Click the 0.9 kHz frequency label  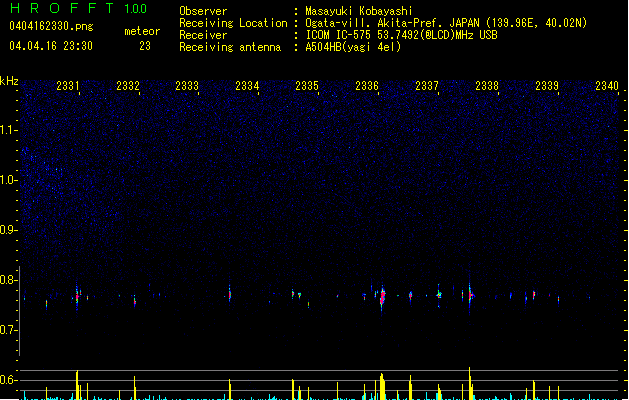click(9, 230)
